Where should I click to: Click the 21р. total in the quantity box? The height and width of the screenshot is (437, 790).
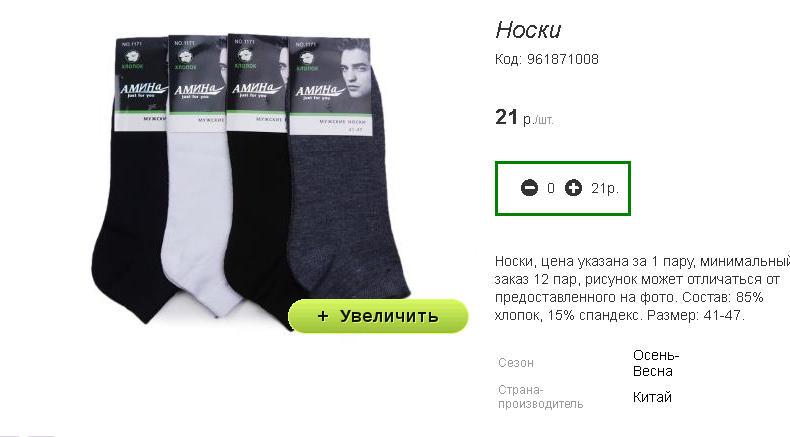[605, 188]
